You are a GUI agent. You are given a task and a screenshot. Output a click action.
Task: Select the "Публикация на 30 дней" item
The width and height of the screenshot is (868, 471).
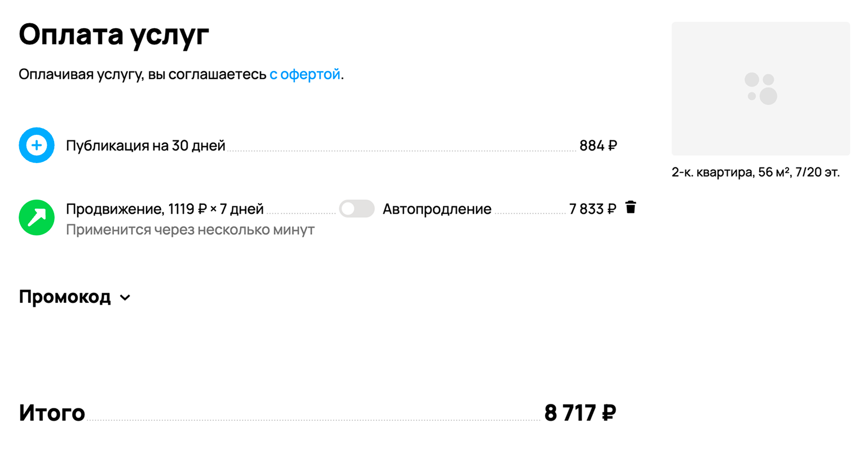pyautogui.click(x=145, y=146)
